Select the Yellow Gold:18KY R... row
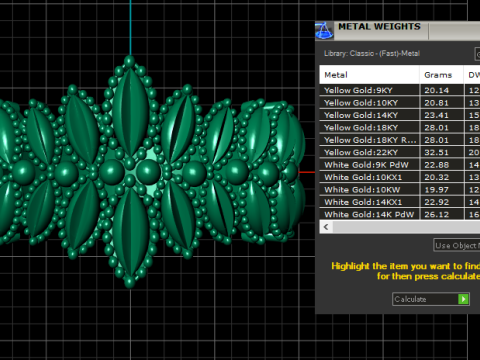The width and height of the screenshot is (480, 360). click(x=400, y=140)
